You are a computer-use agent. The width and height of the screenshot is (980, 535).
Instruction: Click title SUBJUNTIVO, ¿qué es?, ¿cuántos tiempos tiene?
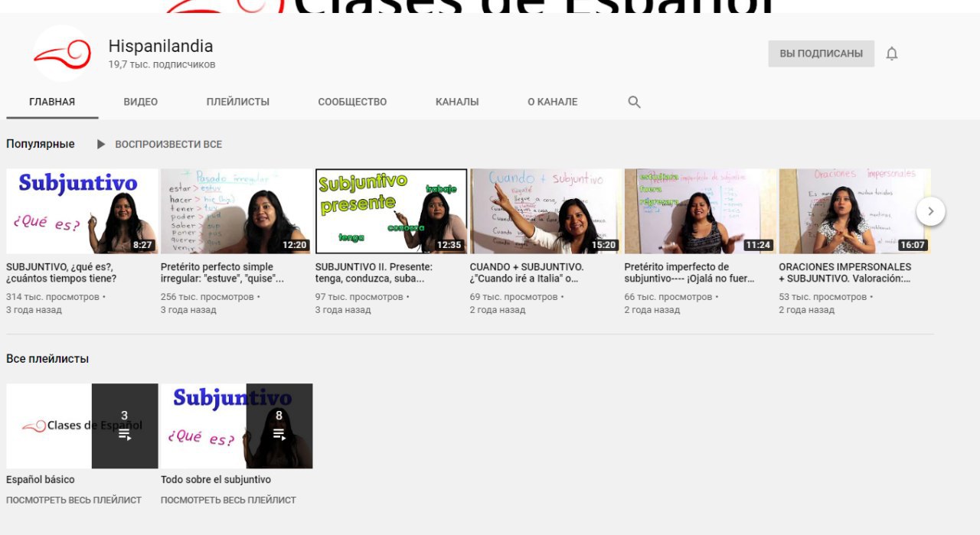coord(62,272)
